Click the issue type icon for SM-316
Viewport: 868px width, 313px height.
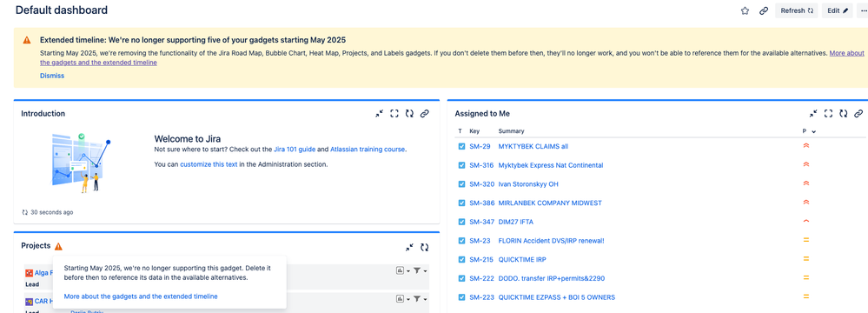(x=461, y=165)
